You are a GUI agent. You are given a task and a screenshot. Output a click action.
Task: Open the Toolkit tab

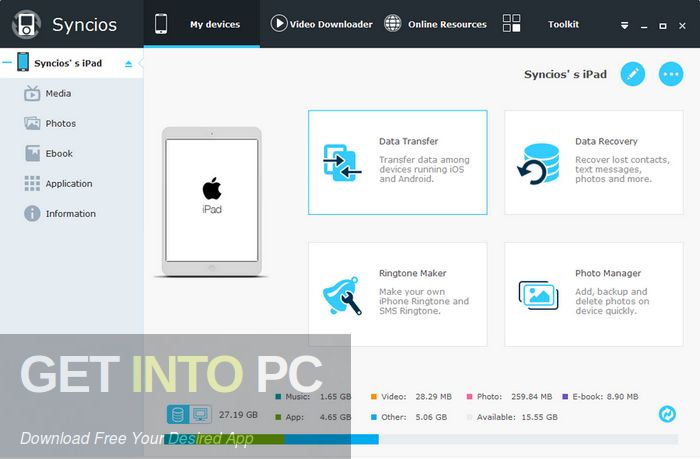[x=541, y=24]
